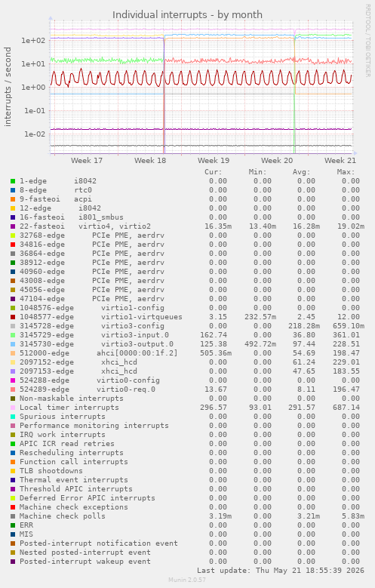Click the orange ahci legend swatch
Image resolution: width=375 pixels, height=588 pixels.
point(13,353)
